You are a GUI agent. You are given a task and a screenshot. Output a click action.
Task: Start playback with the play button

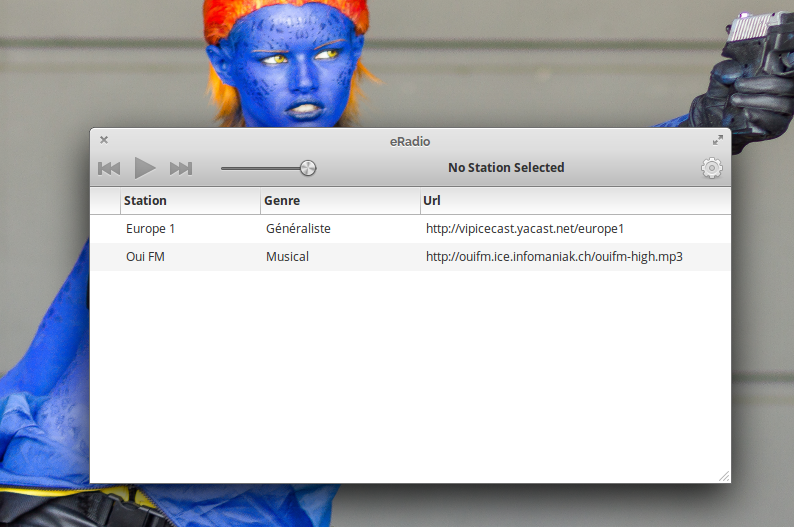[145, 168]
